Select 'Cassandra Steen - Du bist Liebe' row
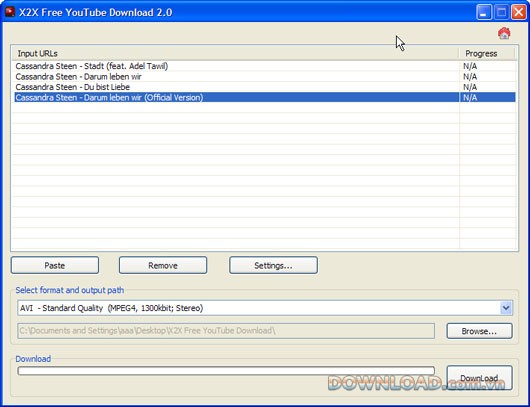This screenshot has width=530, height=407. pyautogui.click(x=265, y=87)
